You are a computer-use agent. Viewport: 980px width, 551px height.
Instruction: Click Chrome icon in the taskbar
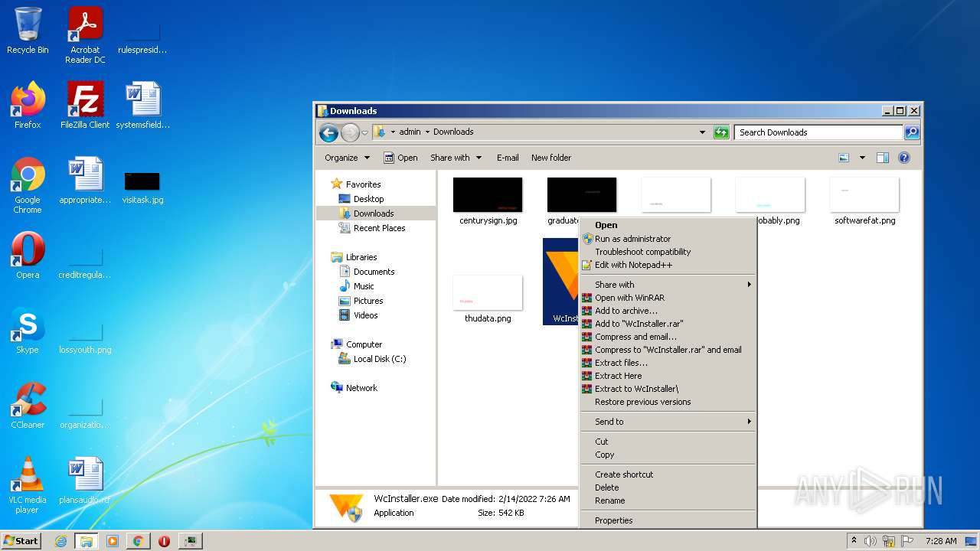(138, 541)
